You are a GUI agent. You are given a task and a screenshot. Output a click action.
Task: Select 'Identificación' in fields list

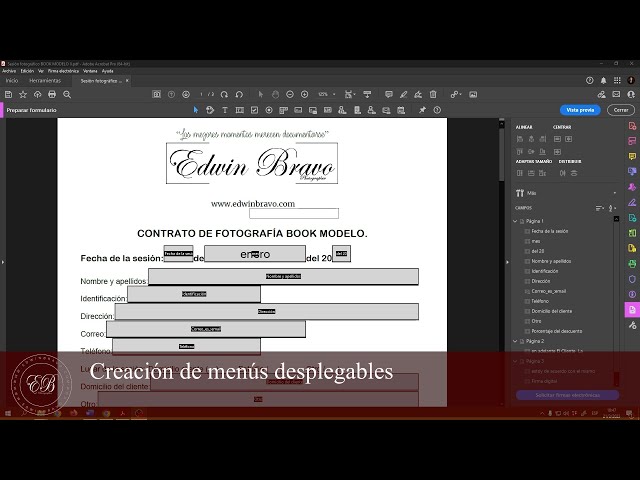point(544,271)
